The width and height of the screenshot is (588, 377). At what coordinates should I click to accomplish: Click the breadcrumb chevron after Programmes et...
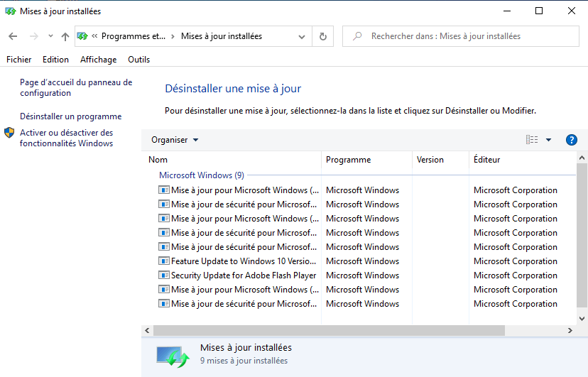(x=173, y=36)
